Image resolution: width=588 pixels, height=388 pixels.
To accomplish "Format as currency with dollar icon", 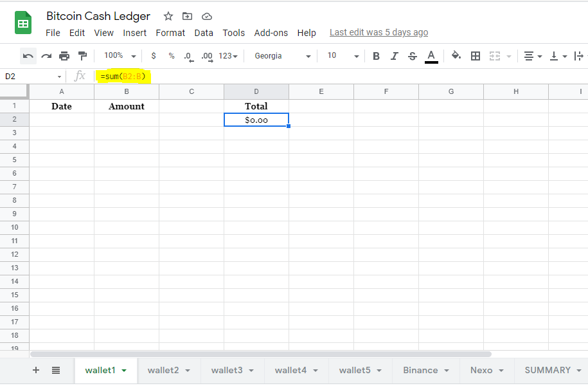I will (x=154, y=56).
